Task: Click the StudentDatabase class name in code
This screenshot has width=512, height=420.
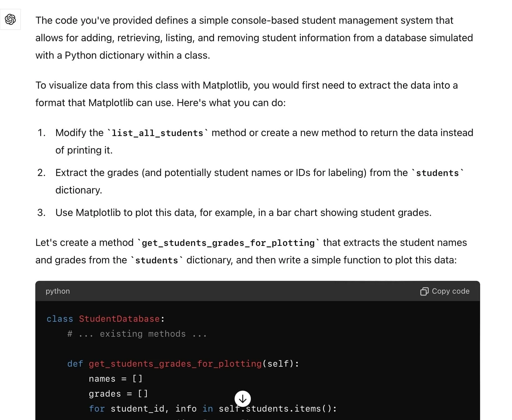Action: pos(119,319)
